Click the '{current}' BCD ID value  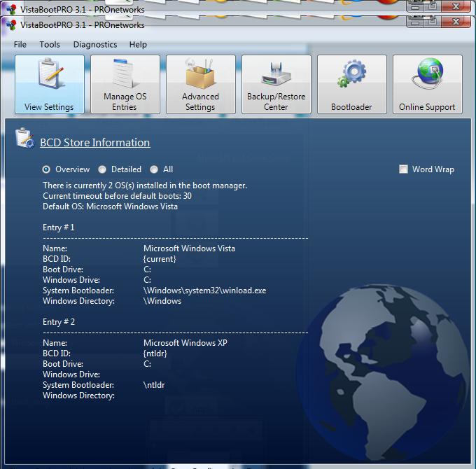pyautogui.click(x=160, y=259)
